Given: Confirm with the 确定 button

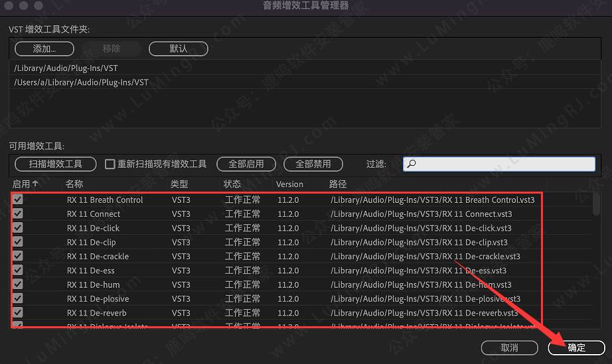Looking at the screenshot, I should pyautogui.click(x=576, y=347).
